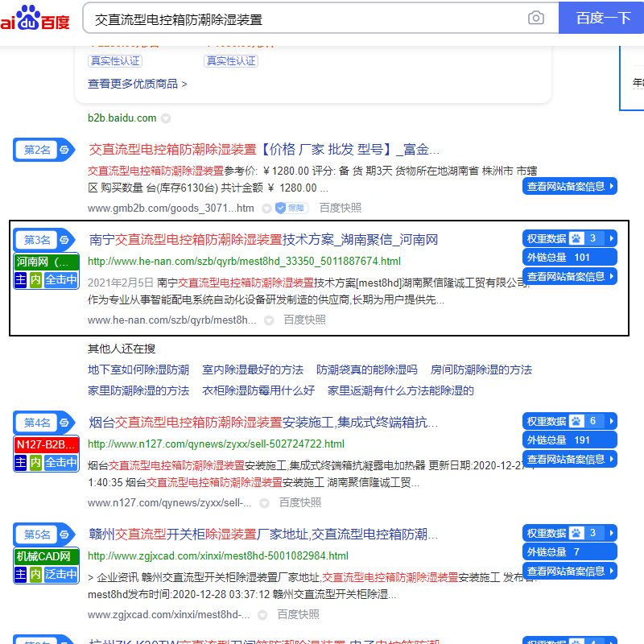Click the 保障 shield badge icon

click(291, 208)
